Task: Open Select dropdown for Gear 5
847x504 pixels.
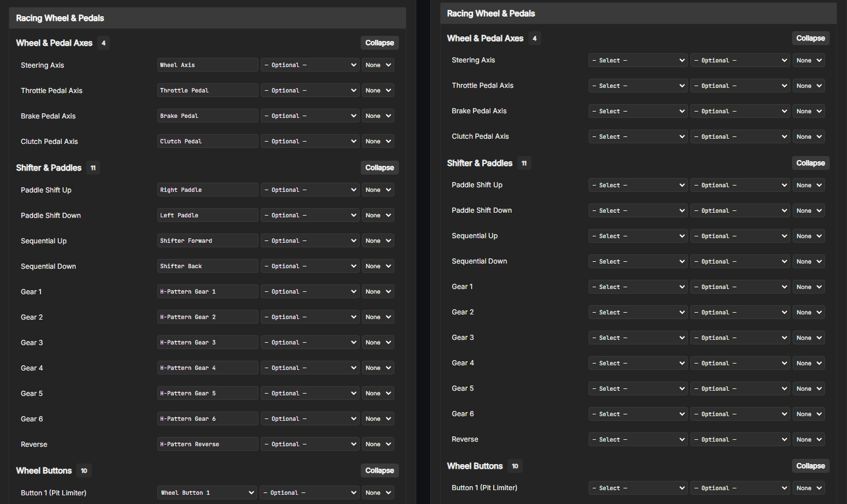Action: click(x=638, y=388)
